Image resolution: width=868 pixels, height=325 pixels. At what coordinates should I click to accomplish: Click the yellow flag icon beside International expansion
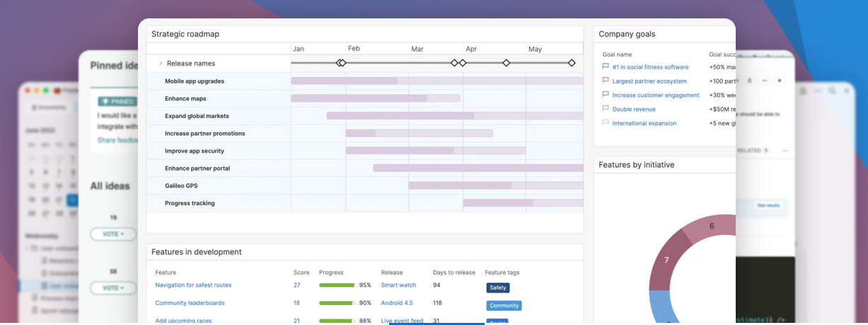tap(606, 123)
